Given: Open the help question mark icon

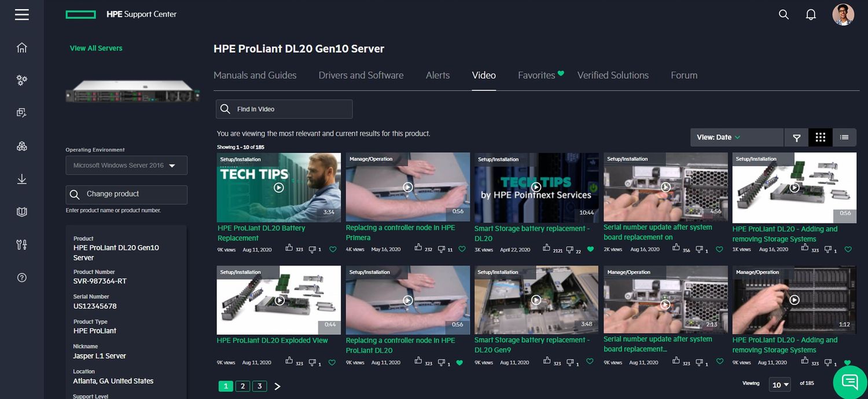Looking at the screenshot, I should pyautogui.click(x=22, y=277).
